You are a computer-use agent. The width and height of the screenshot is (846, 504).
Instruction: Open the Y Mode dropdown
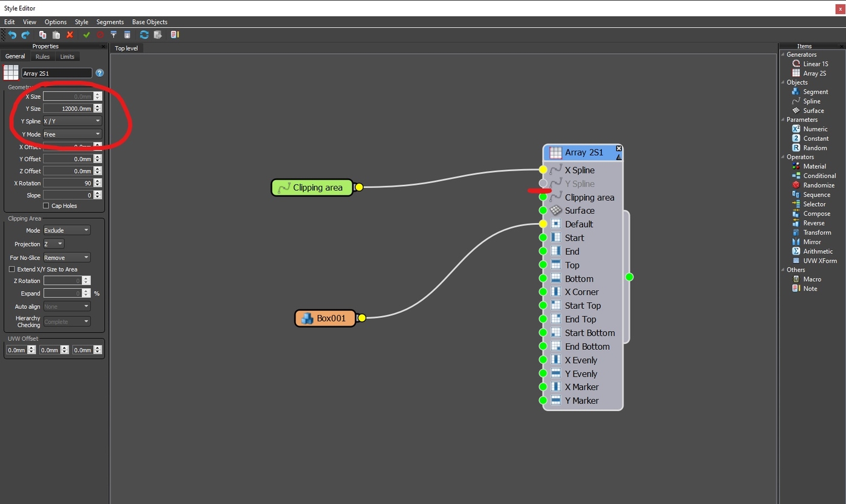pyautogui.click(x=72, y=134)
